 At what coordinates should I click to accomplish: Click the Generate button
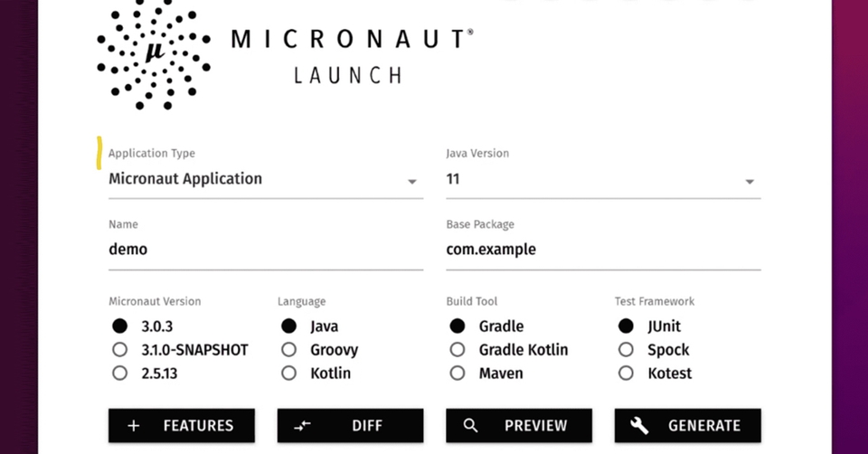coord(687,425)
